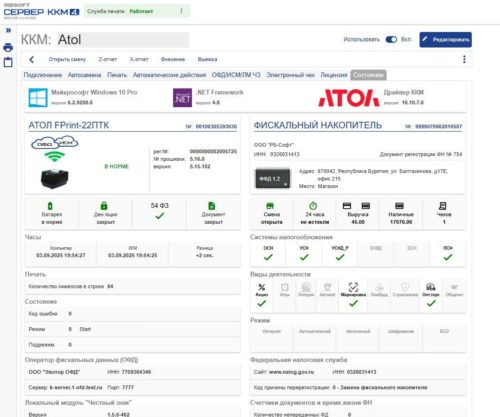Click the ККМ name field Atol
The image size is (500, 417).
(123, 40)
